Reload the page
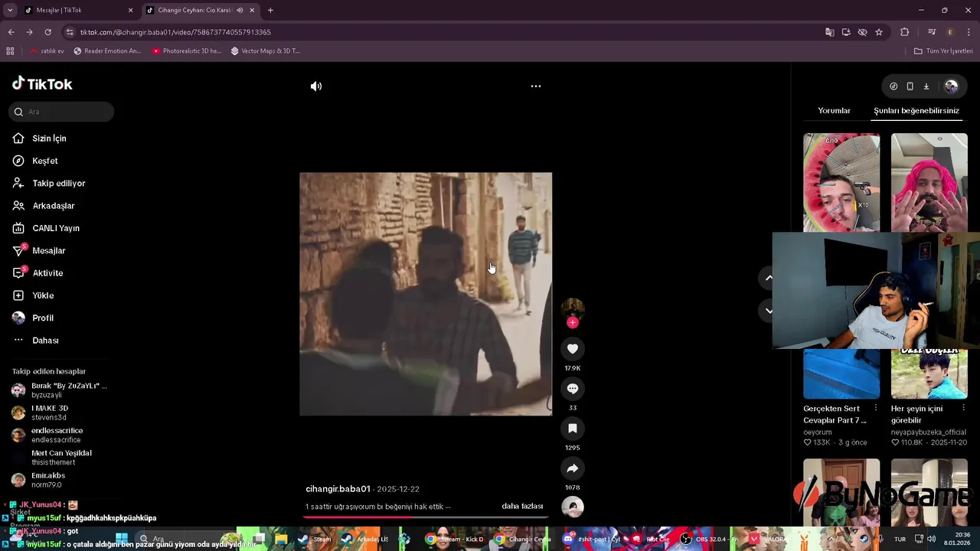 click(47, 32)
